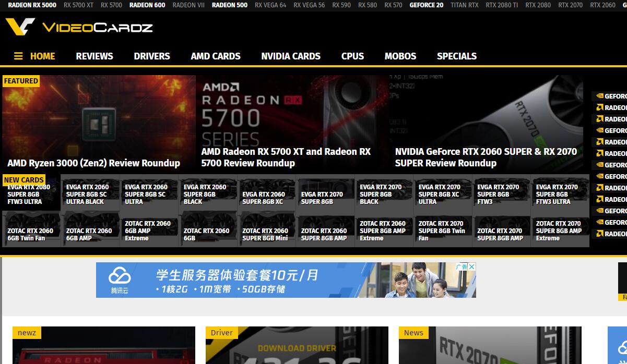
Task: Open ZOTAC RTX 2070 SUPER AMP Extreme card
Action: (x=560, y=229)
